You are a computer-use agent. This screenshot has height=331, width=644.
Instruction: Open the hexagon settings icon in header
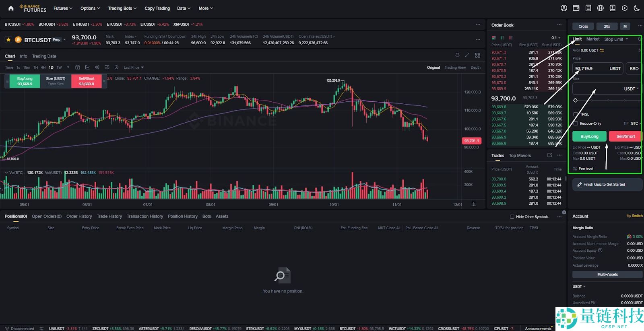(624, 8)
